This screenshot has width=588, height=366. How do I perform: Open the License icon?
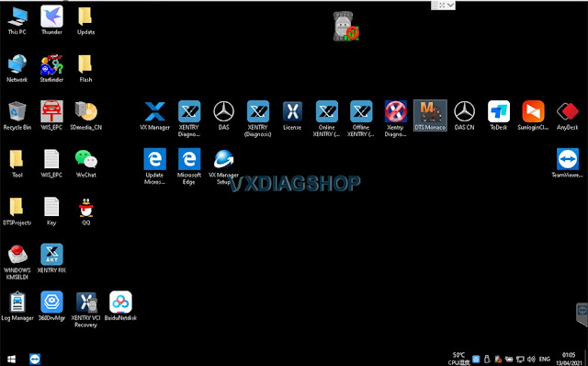(x=292, y=116)
